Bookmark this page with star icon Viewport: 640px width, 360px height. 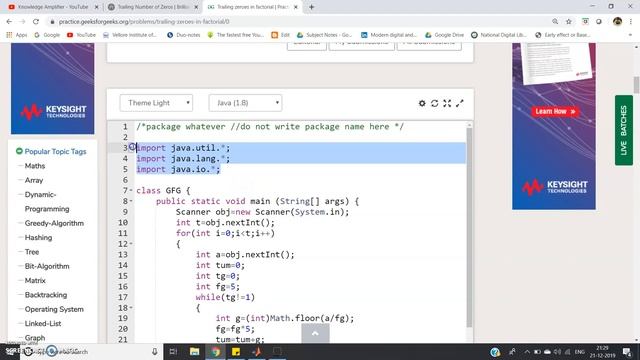click(569, 22)
